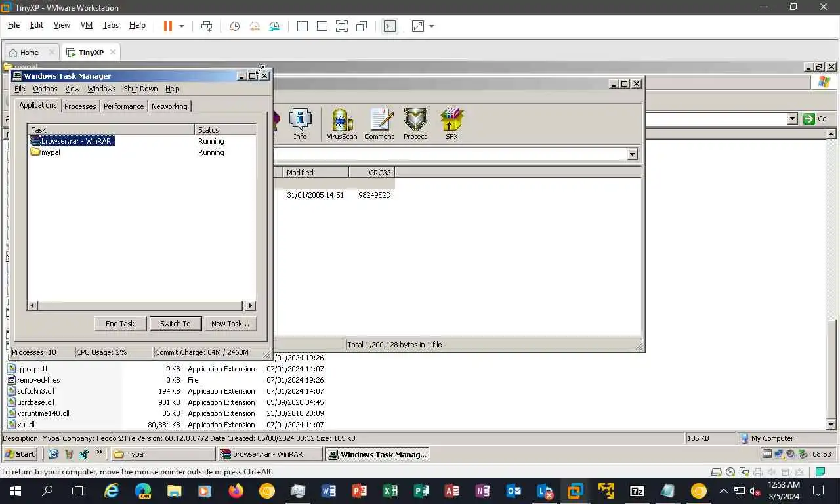The height and width of the screenshot is (504, 840).
Task: Expand the XP quick launch chevron
Action: [x=100, y=453]
